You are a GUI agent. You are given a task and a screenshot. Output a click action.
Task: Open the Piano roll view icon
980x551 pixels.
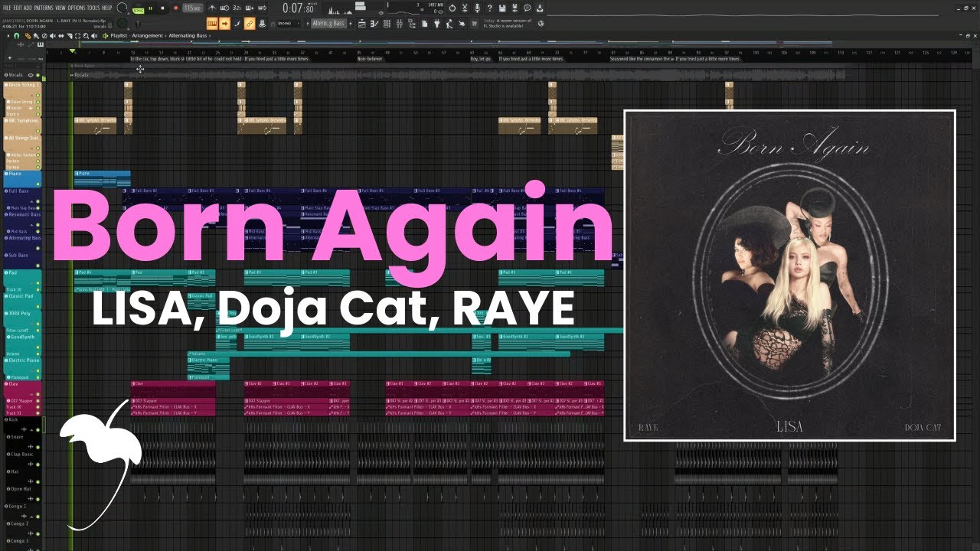coord(374,24)
